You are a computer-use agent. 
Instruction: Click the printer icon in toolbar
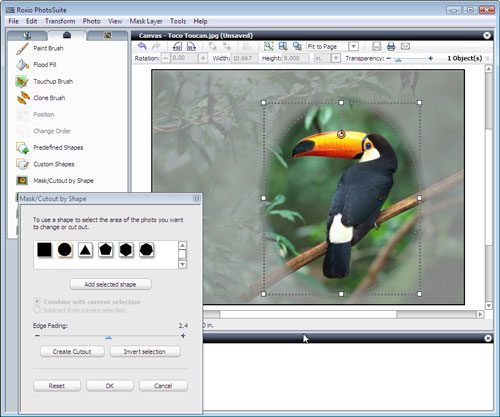pos(391,46)
